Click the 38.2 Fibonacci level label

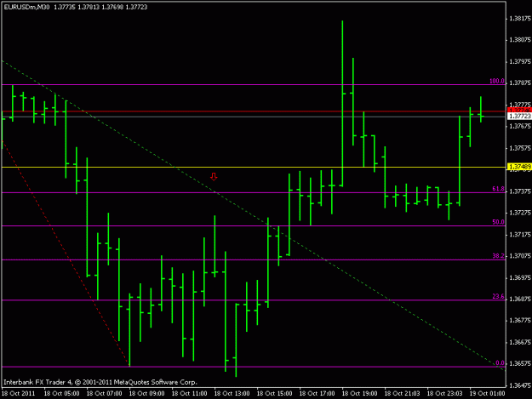pos(498,256)
